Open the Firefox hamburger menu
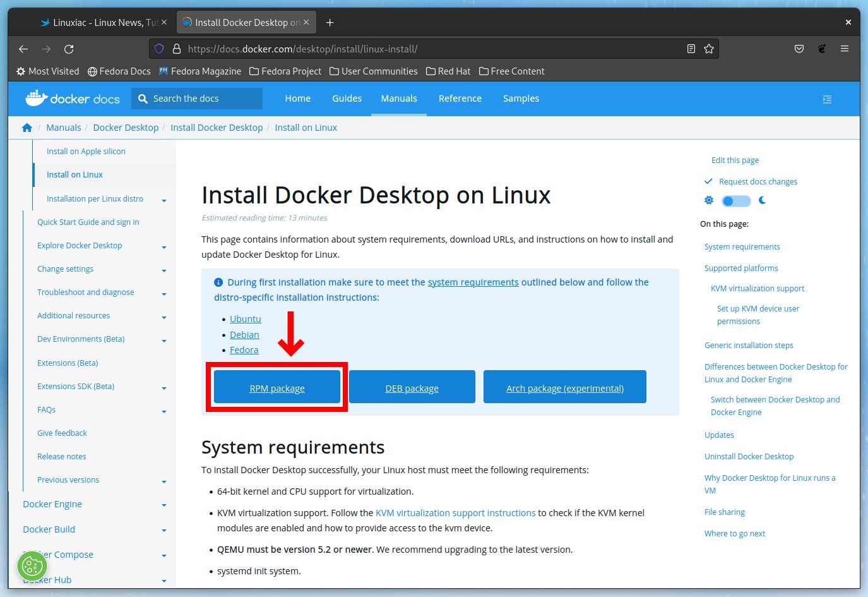Screen dimensions: 868x597 (845, 49)
